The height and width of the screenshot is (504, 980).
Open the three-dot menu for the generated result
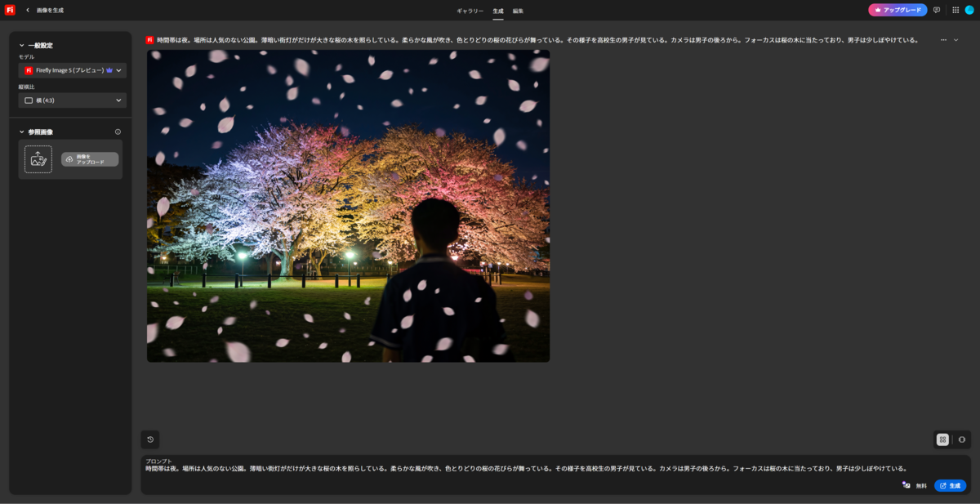943,40
